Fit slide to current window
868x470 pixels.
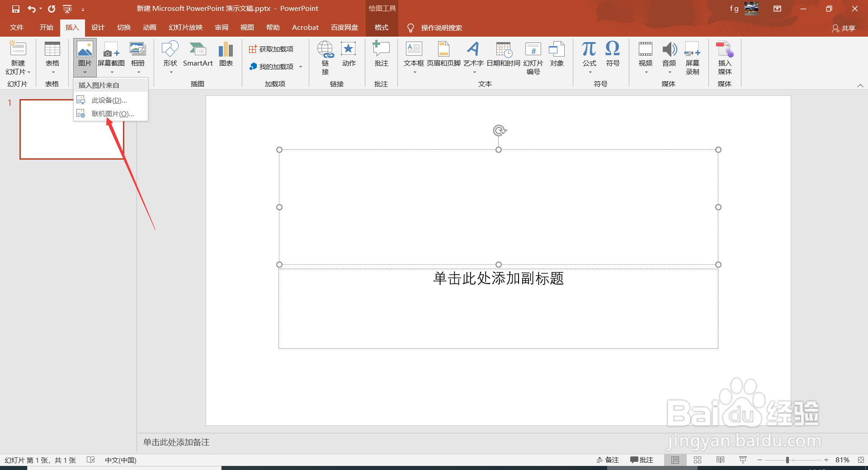861,460
